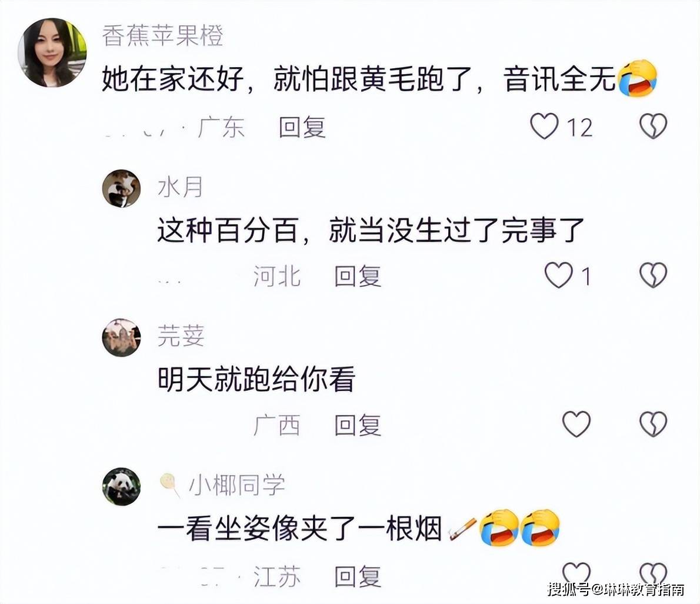Like the comment by 香蕉苹果橙
Viewport: 700px width, 604px height.
point(544,126)
